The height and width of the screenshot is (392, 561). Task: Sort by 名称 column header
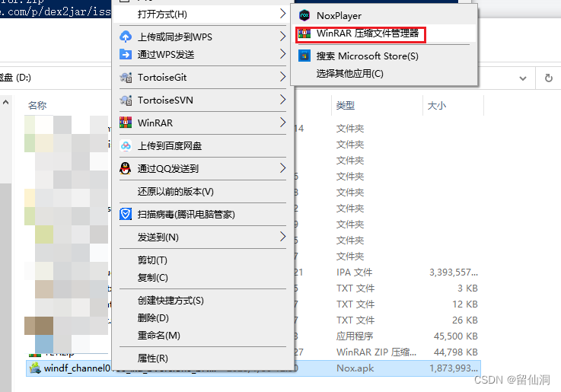tap(37, 106)
